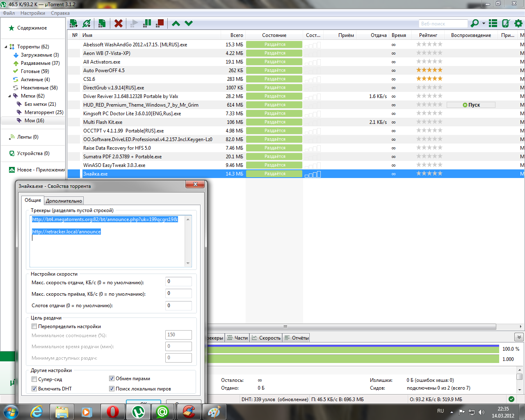Click the green network status check icon
Screen dimensions: 525x420
(511, 399)
